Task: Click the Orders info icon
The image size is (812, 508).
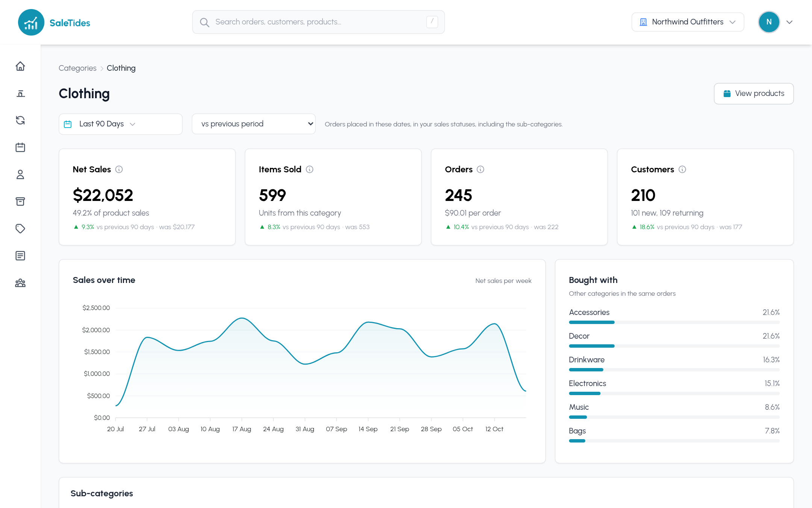Action: coord(480,169)
